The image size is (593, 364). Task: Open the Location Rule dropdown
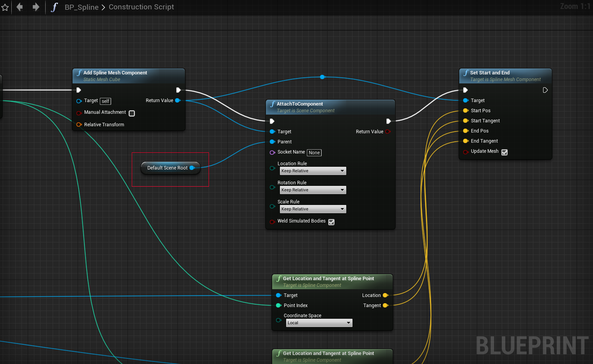(x=313, y=171)
